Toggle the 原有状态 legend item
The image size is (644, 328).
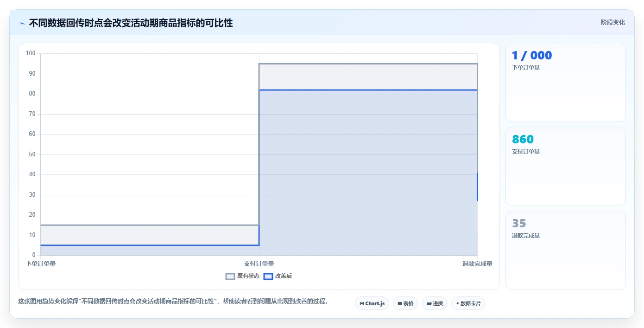coord(242,276)
